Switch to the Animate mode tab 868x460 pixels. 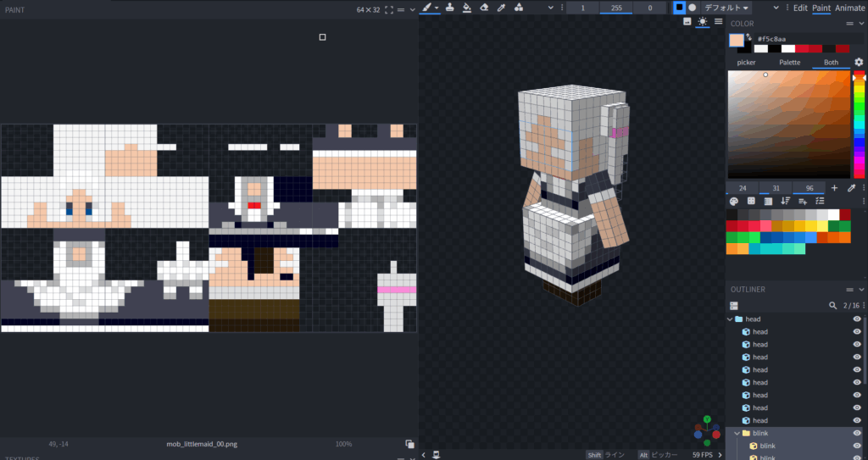coord(851,8)
